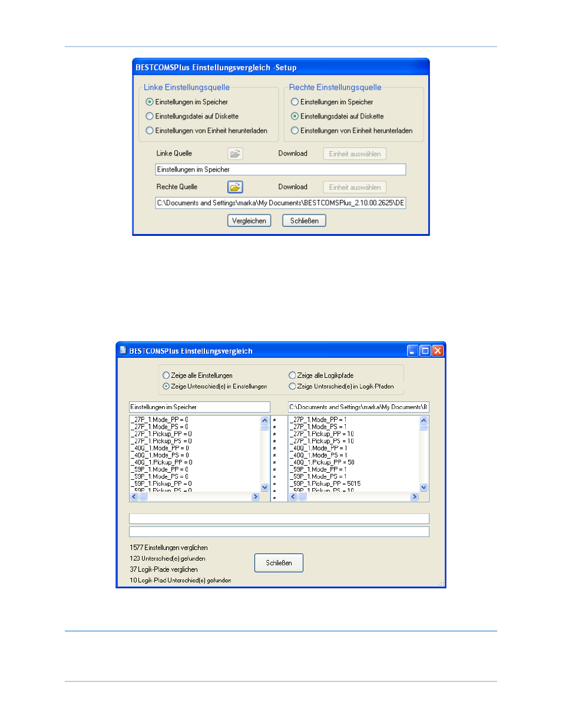The image size is (562, 728).
Task: Click left list horizontal scroll-left arrow
Action: point(134,497)
